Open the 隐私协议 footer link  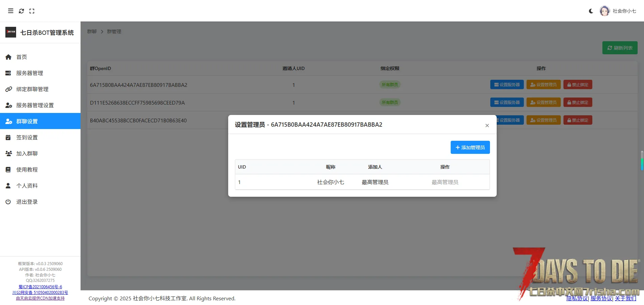[577, 298]
